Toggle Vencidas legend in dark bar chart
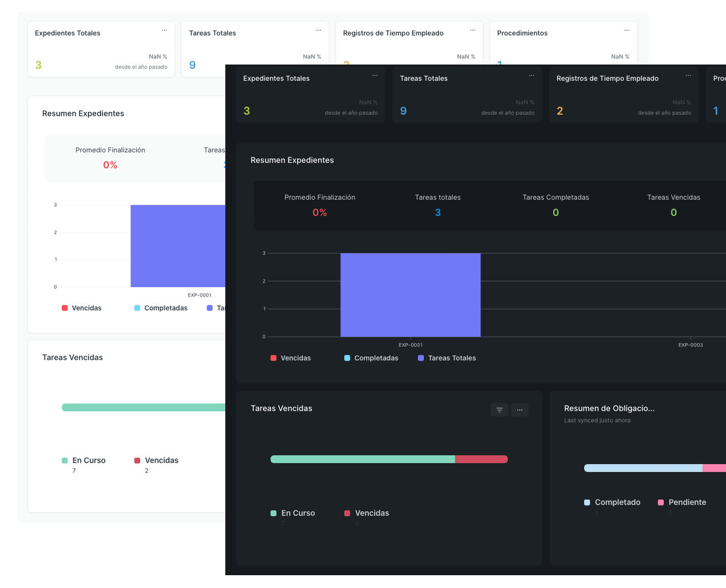Viewport: 726px width, 588px height. coord(290,358)
